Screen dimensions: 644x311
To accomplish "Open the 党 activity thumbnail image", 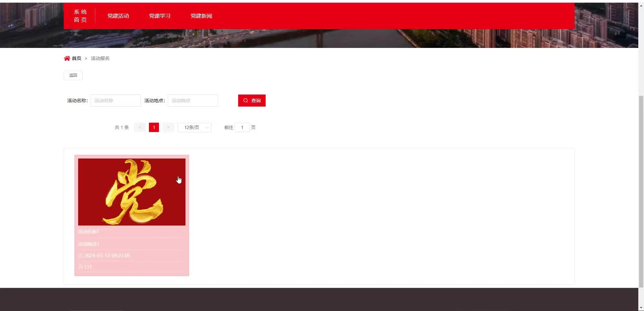I will [132, 192].
